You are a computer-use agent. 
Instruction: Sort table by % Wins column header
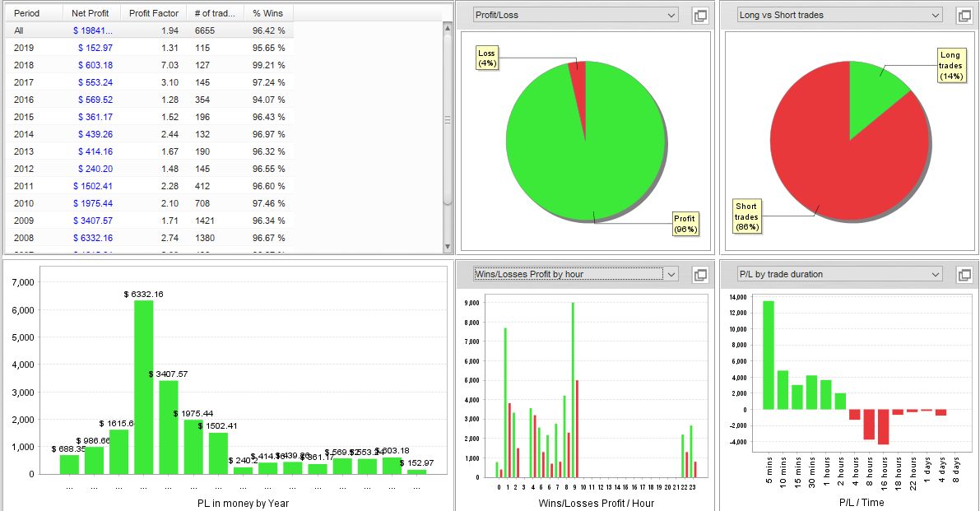coord(268,13)
